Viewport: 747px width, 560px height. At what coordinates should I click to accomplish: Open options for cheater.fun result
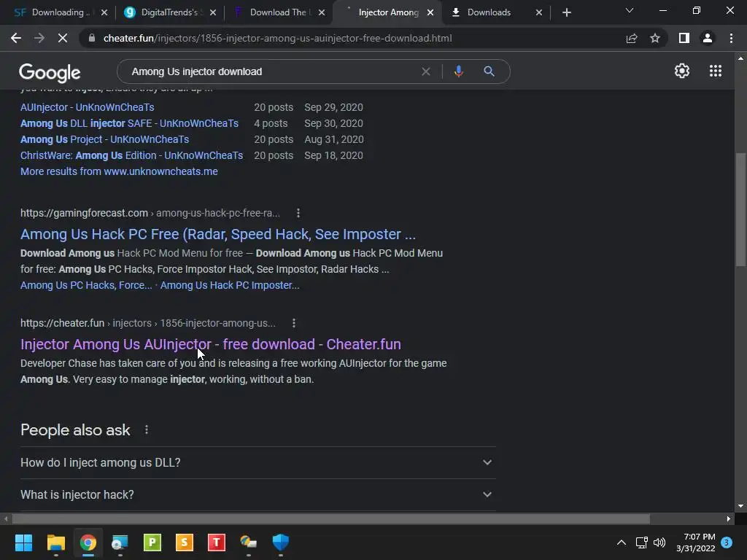(294, 323)
